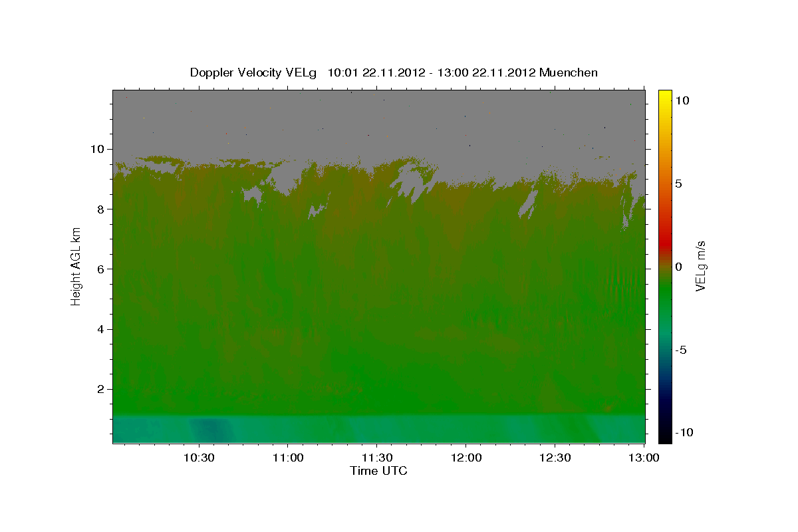Screen dimensions: 798x532
Task: Select the 13:00 time axis label
Action: 644,458
